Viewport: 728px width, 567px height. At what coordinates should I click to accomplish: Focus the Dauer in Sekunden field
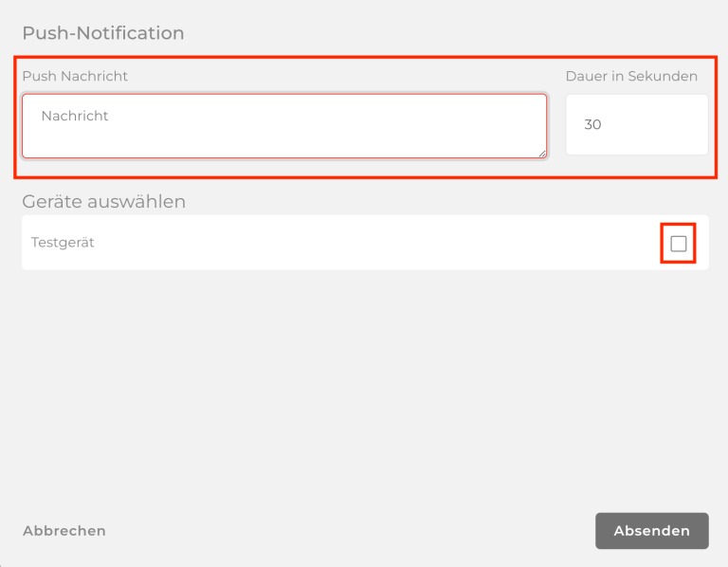636,124
